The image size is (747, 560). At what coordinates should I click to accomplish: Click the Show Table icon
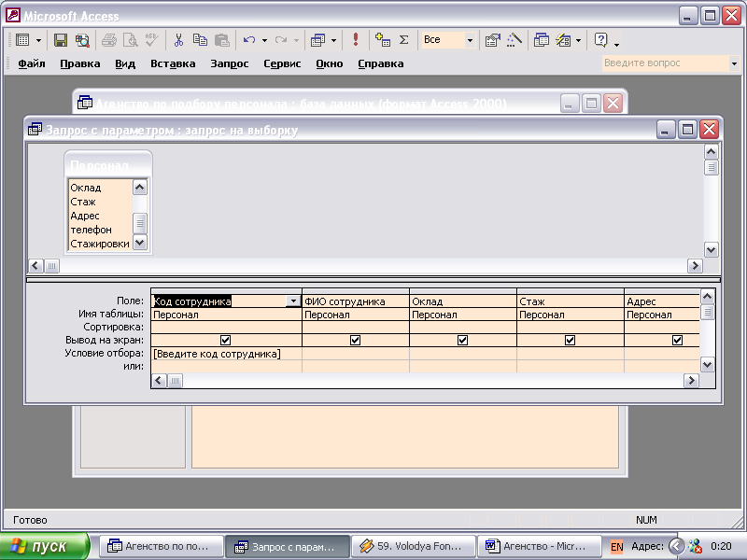tap(383, 40)
